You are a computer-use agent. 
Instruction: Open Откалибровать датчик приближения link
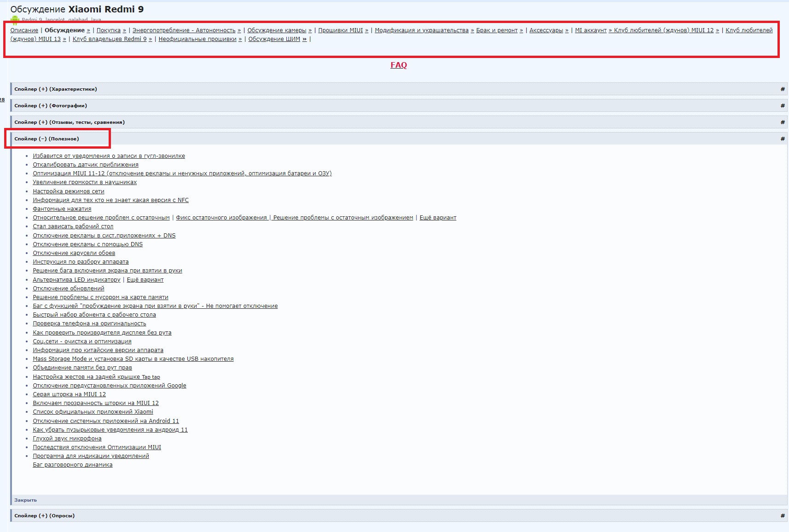[x=86, y=165]
